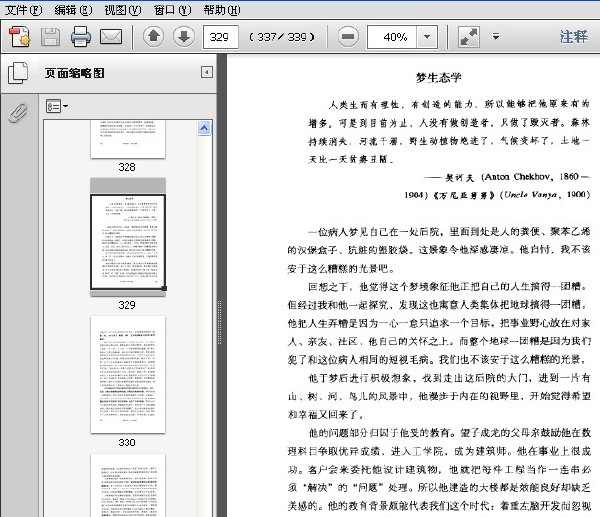Image resolution: width=600 pixels, height=517 pixels.
Task: Go to the next page with the down arrow
Action: click(x=184, y=37)
